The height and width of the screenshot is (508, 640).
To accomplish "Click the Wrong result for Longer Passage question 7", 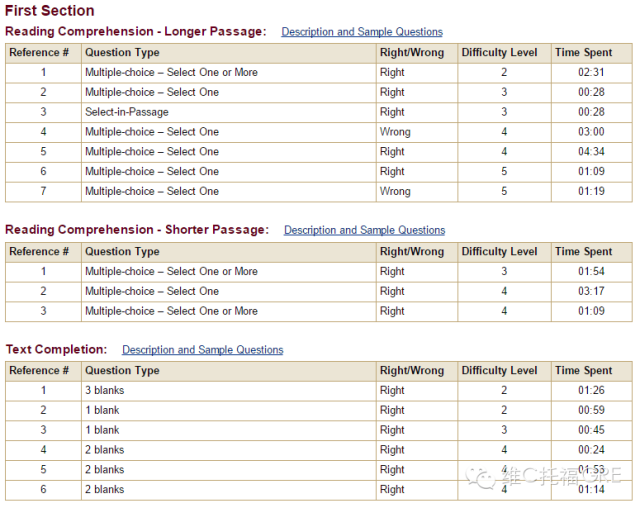I will coord(395,191).
